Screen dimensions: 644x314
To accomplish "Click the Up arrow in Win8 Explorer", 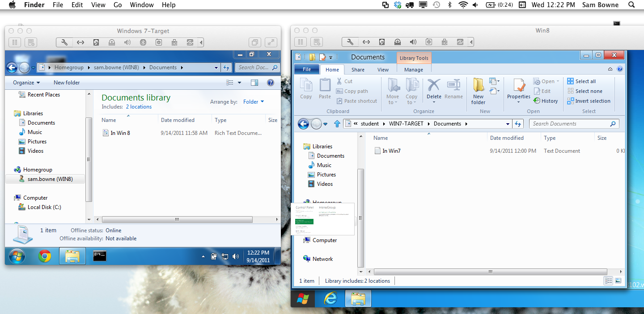I will tap(337, 124).
